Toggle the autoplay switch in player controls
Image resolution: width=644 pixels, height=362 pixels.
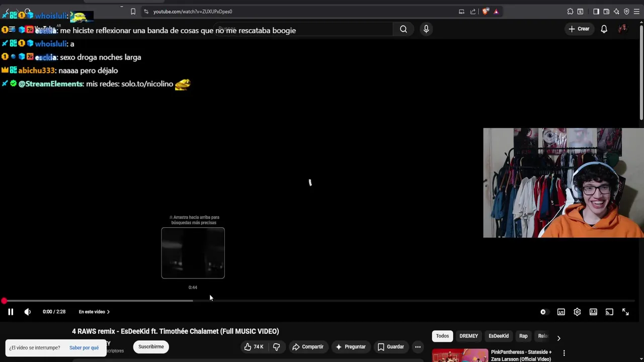pyautogui.click(x=543, y=312)
